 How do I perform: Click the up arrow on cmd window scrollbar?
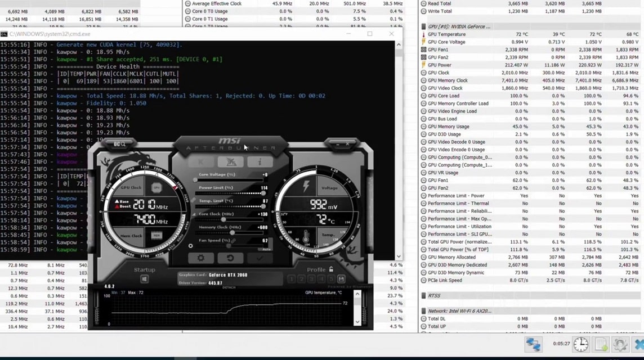click(399, 44)
